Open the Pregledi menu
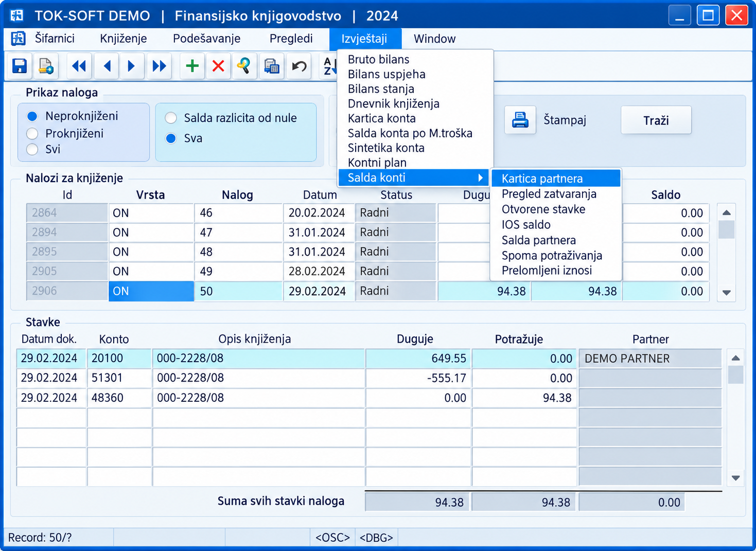This screenshot has height=551, width=756. tap(291, 39)
